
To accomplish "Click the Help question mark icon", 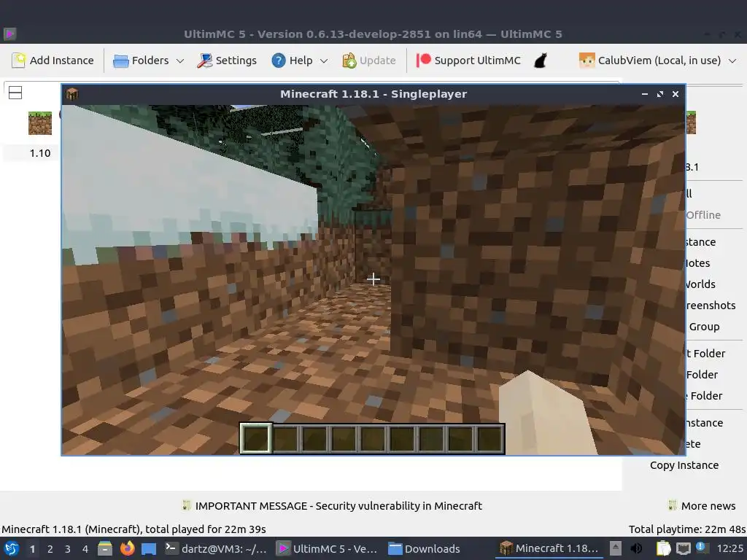I will pyautogui.click(x=279, y=61).
